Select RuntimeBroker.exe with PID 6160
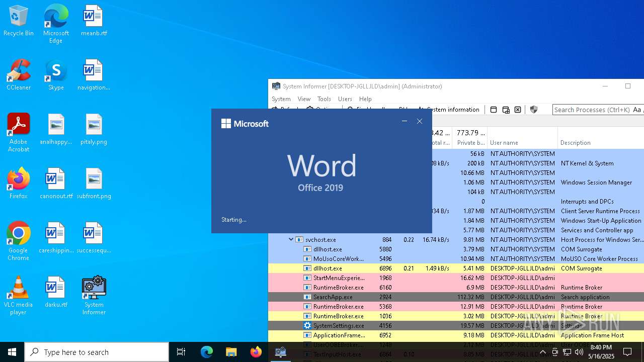Viewport: 644px width, 362px height. [456, 288]
